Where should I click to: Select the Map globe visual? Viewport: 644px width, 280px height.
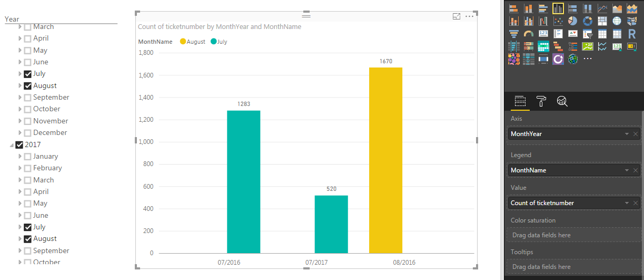pyautogui.click(x=617, y=21)
